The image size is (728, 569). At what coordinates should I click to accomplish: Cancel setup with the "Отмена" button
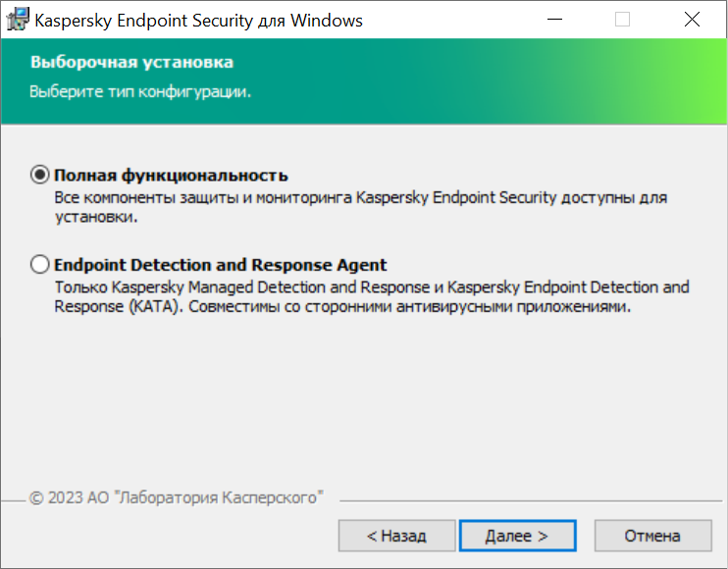[x=651, y=536]
